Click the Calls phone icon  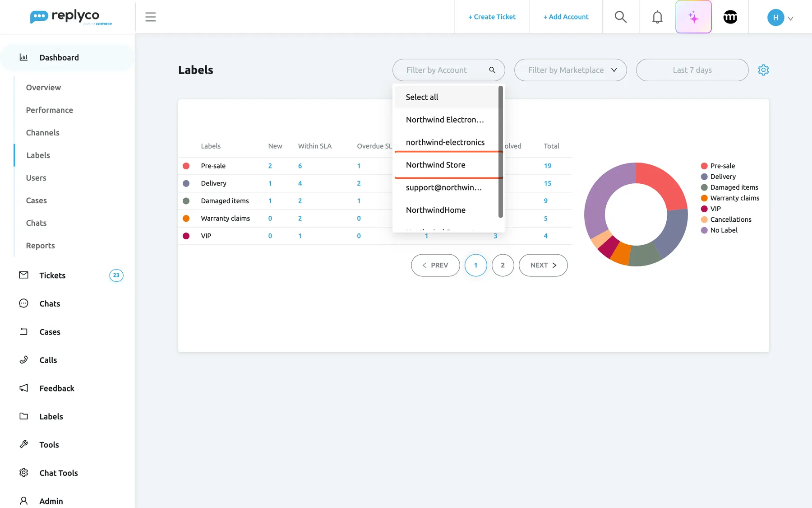pos(24,360)
